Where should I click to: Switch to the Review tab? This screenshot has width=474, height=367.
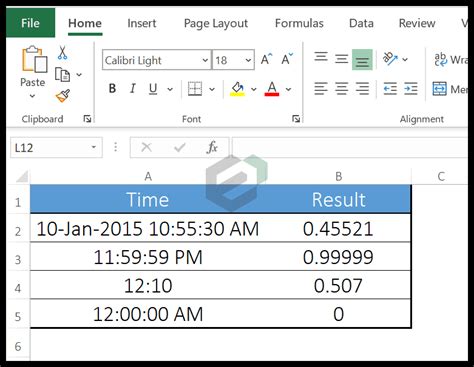click(417, 23)
